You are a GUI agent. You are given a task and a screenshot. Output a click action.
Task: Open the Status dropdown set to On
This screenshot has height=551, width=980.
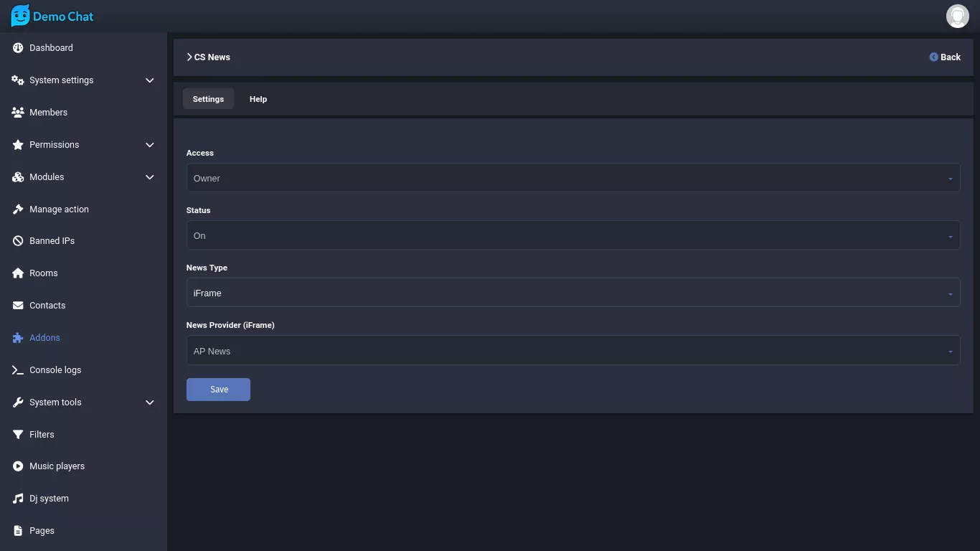[573, 235]
